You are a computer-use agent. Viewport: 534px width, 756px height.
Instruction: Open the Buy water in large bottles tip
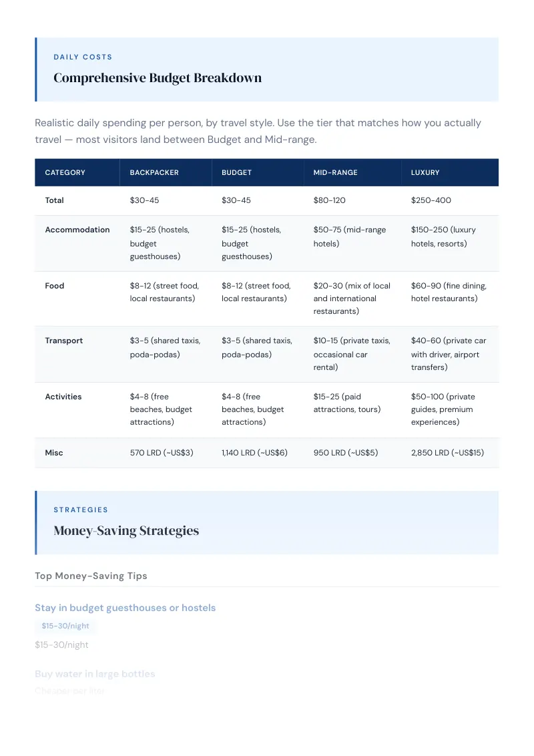95,674
